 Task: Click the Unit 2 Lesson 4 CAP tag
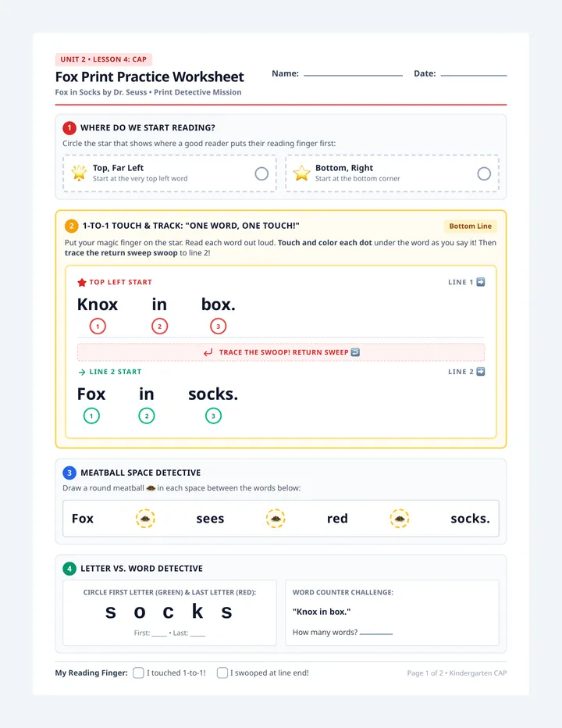104,59
